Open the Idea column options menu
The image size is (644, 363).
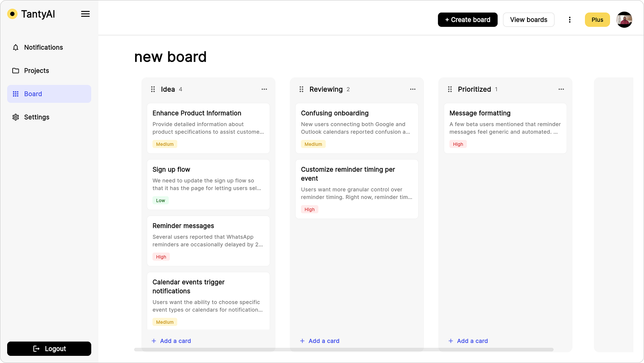264,89
